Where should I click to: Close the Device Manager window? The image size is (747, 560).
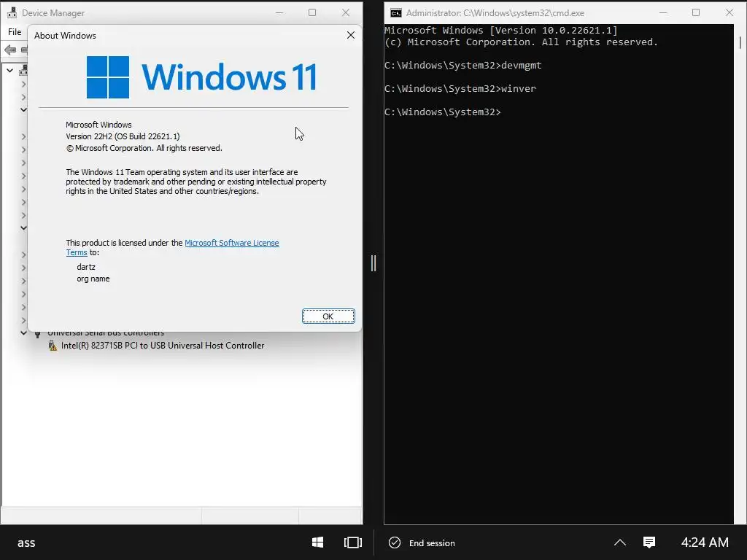[x=346, y=12]
